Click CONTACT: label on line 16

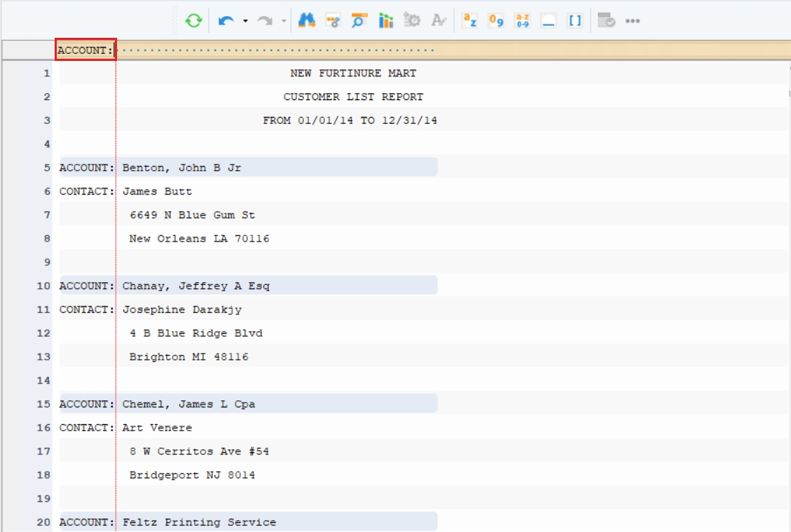(87, 428)
